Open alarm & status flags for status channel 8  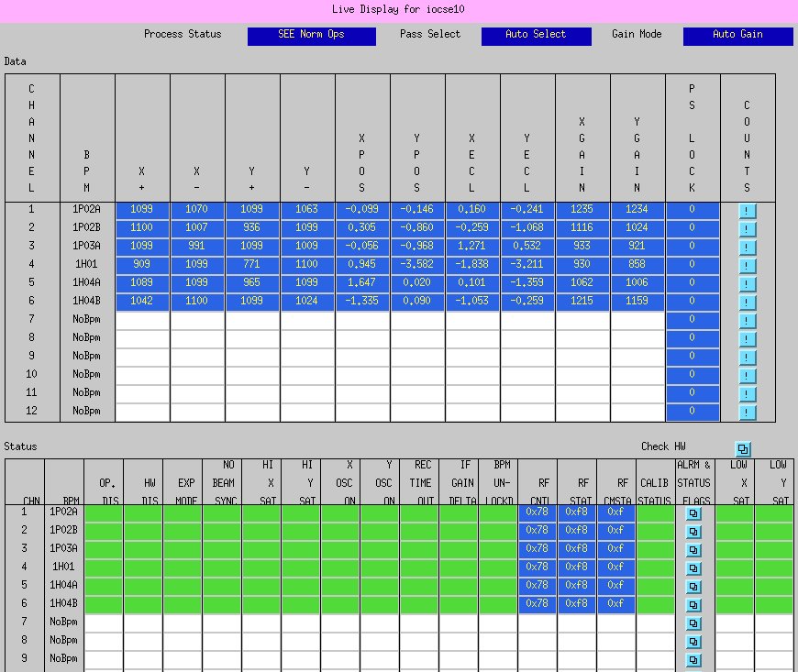(693, 642)
